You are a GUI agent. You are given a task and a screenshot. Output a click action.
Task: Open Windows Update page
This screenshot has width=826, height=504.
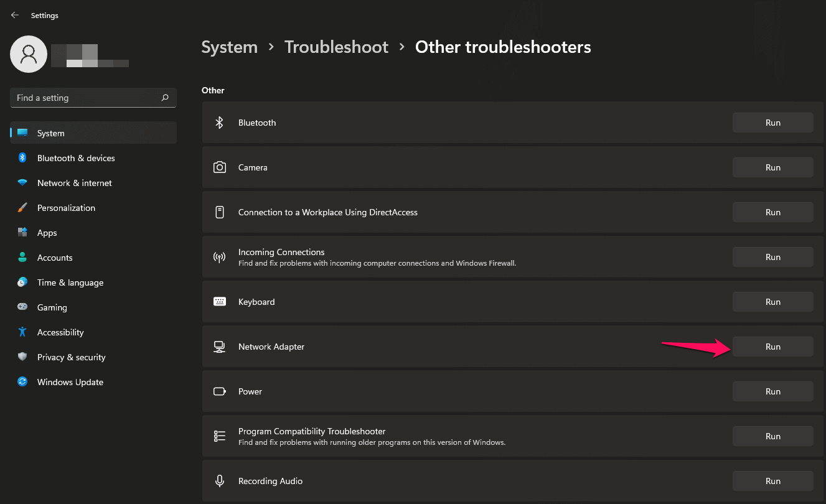pos(93,382)
